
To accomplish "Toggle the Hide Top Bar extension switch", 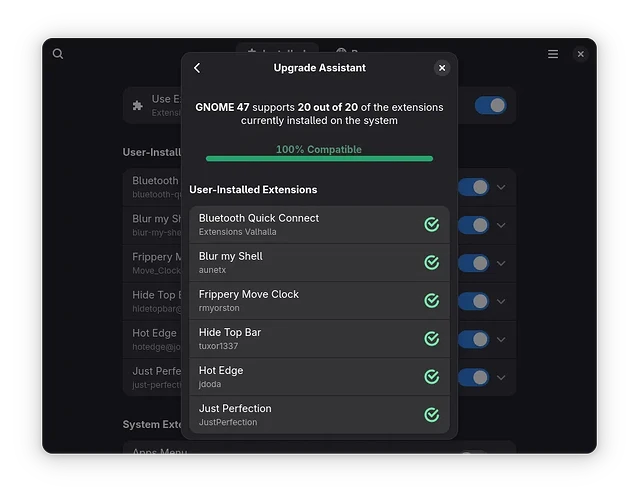I will [x=474, y=301].
